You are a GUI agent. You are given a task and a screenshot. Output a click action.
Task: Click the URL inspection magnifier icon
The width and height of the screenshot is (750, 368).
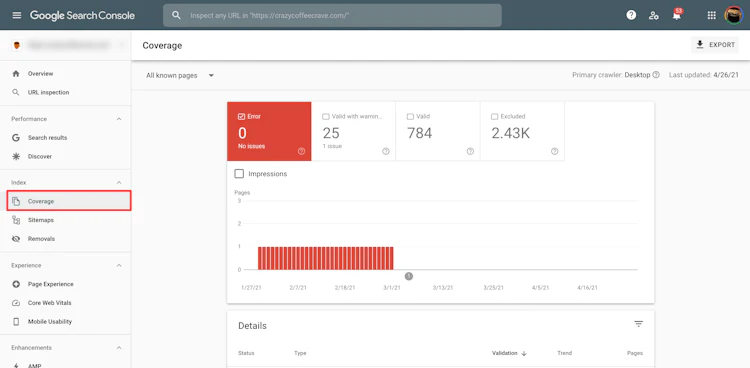pyautogui.click(x=16, y=92)
